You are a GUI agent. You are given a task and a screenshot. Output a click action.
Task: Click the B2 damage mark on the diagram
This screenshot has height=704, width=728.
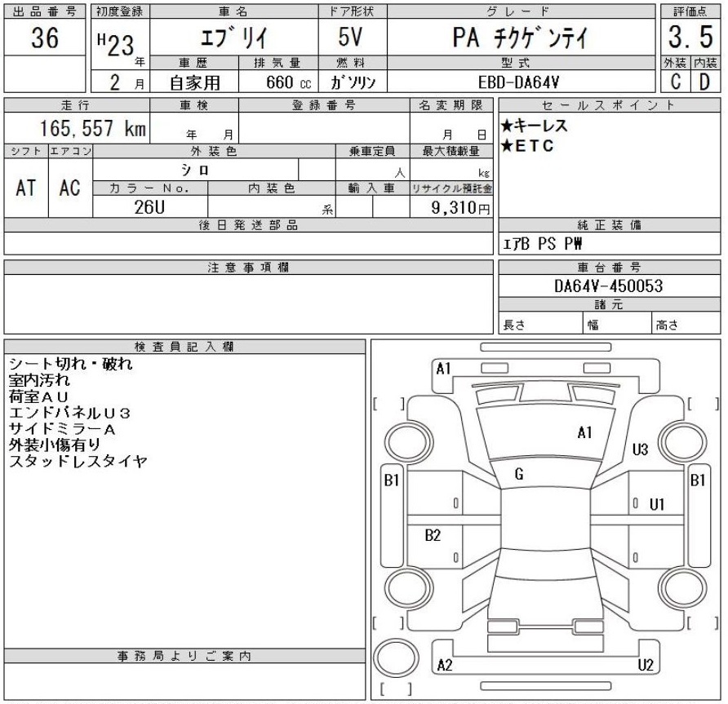433,535
